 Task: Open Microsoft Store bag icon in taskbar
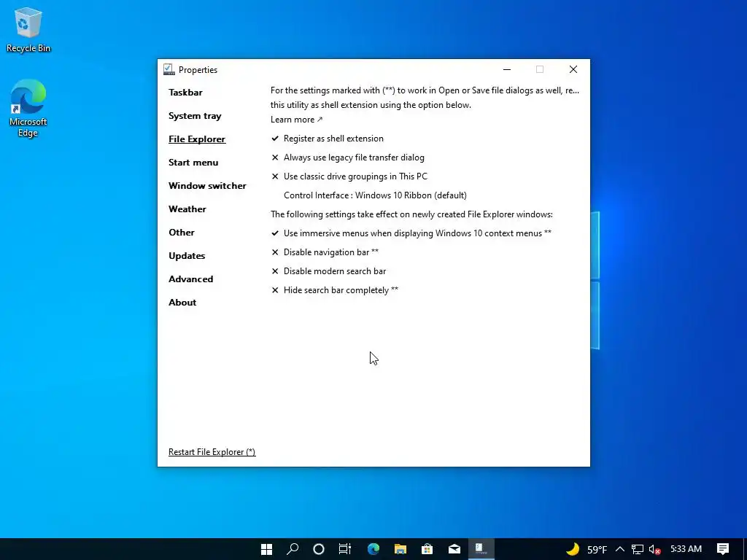[x=427, y=549]
